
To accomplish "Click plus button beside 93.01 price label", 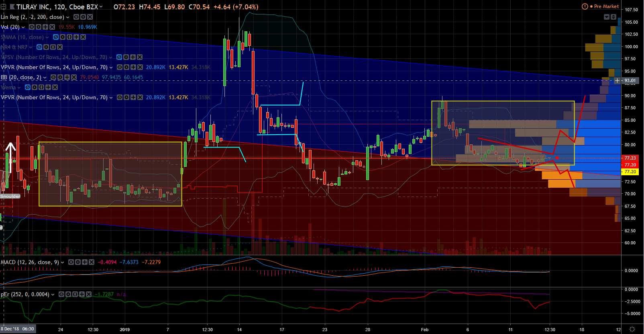I will click(x=617, y=81).
